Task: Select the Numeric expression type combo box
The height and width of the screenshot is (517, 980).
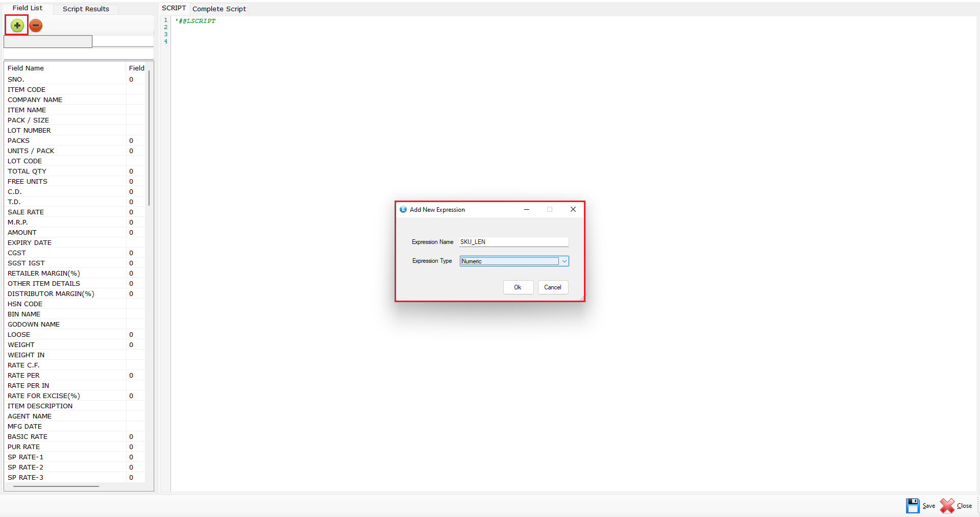Action: tap(509, 261)
